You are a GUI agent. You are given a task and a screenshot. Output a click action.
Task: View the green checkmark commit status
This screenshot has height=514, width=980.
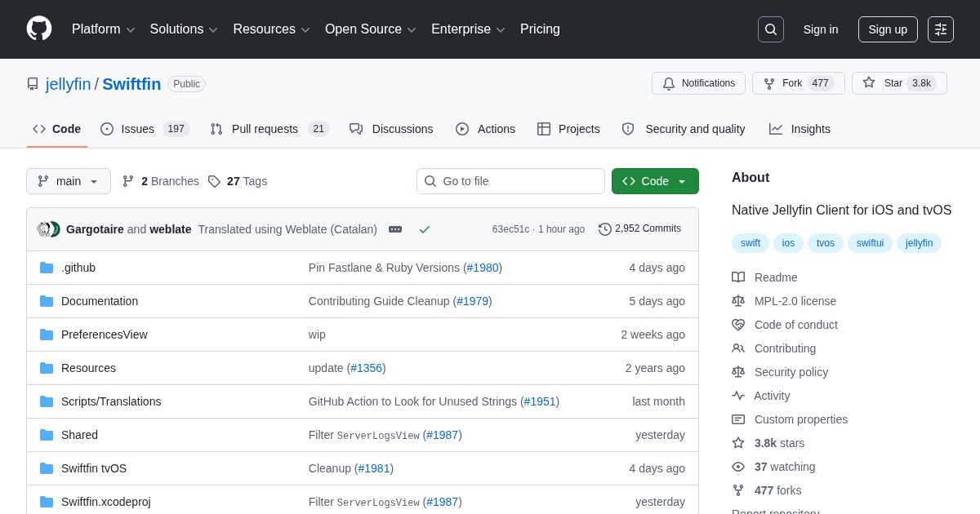click(x=425, y=229)
